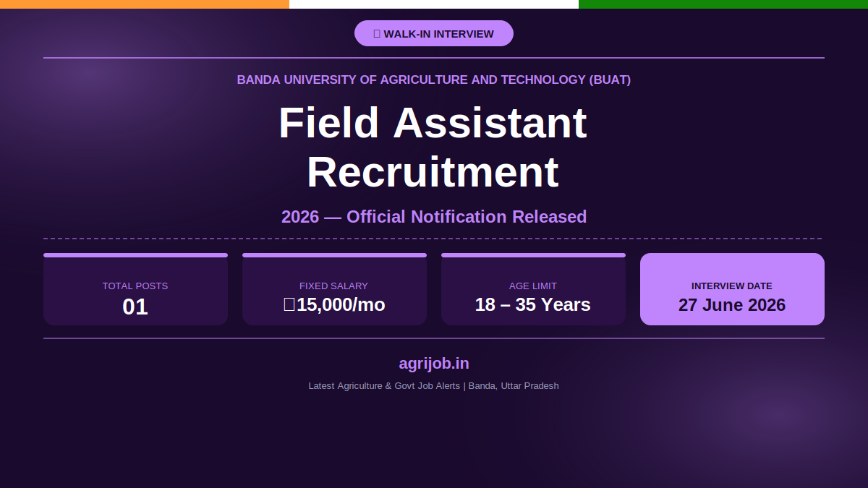This screenshot has width=868, height=488.
Task: Click the '01' posts value
Action: [135, 307]
